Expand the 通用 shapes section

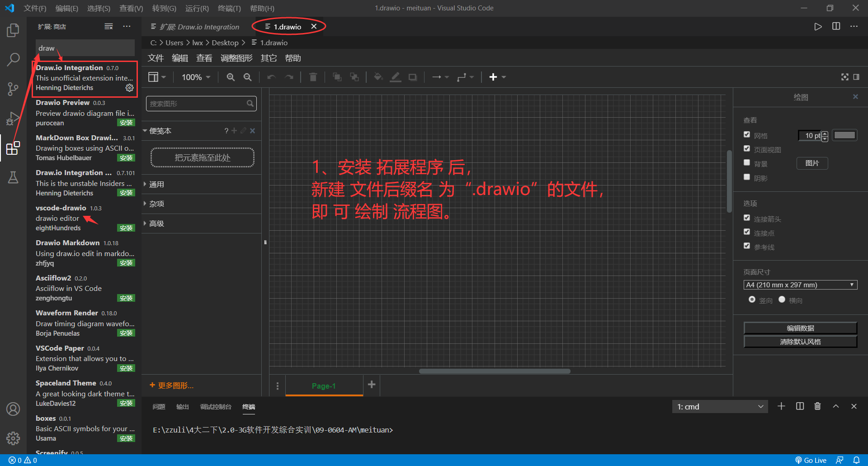tap(202, 185)
